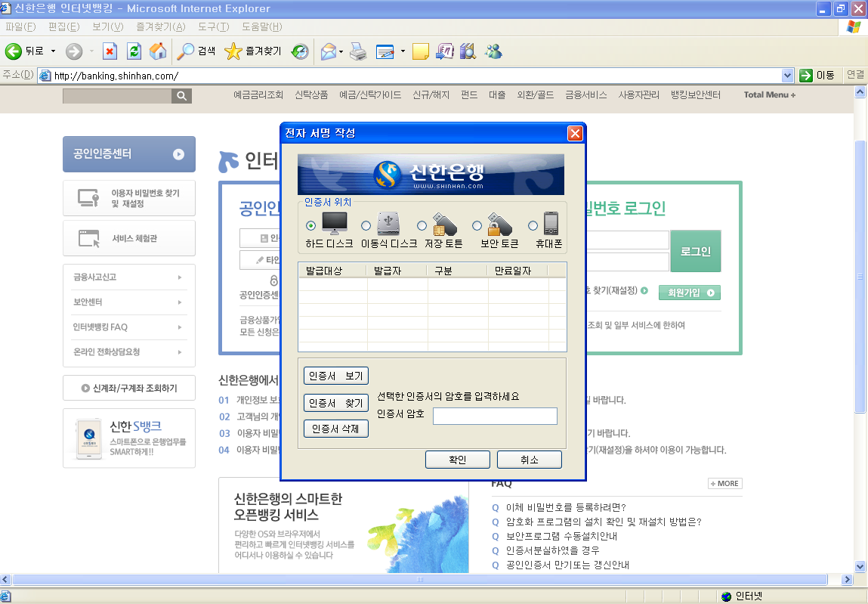Viewport: 868px width, 604px height.
Task: Open the 파일(F) menu
Action: tap(20, 26)
